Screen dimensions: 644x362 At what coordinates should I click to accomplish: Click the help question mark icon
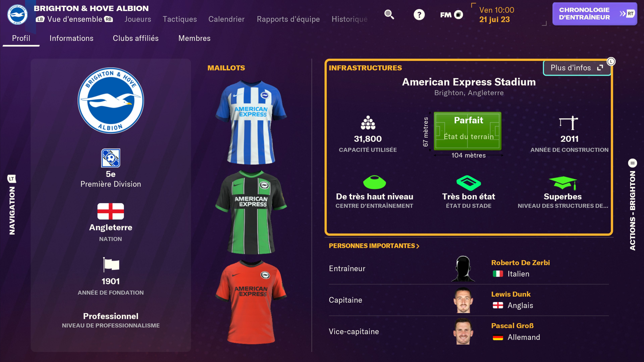[419, 14]
